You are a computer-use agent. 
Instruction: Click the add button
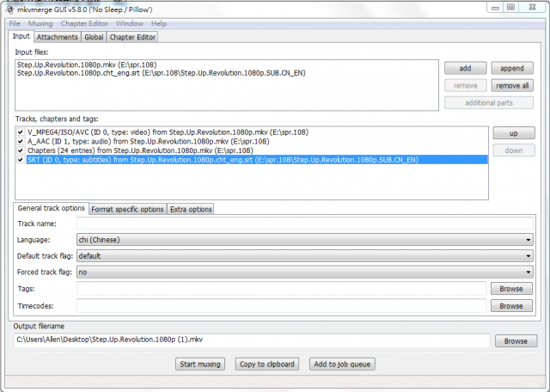coord(465,68)
